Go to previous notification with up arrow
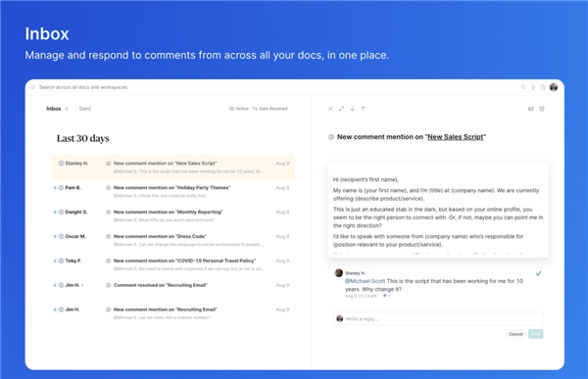 tap(363, 109)
